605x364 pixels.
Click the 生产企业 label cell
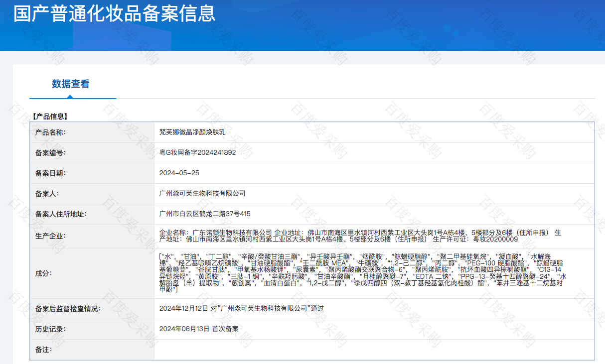[92, 236]
